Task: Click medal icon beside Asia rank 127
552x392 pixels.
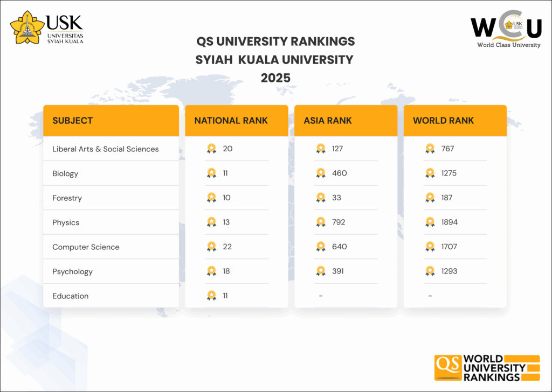Action: (321, 149)
